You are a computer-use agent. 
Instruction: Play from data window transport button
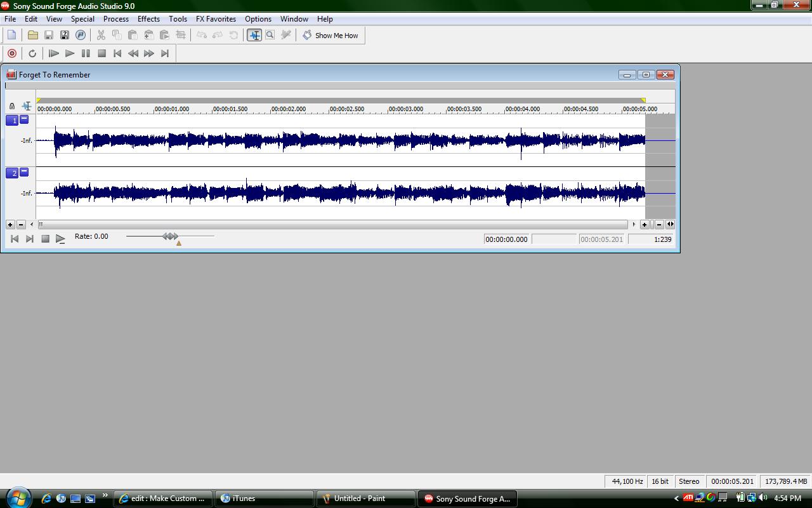[x=60, y=239]
